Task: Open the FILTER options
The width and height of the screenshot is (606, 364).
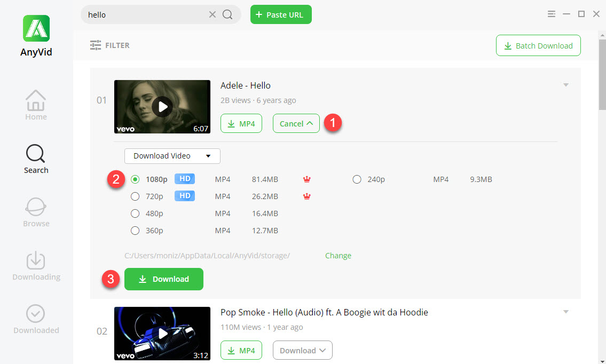Action: pos(110,45)
